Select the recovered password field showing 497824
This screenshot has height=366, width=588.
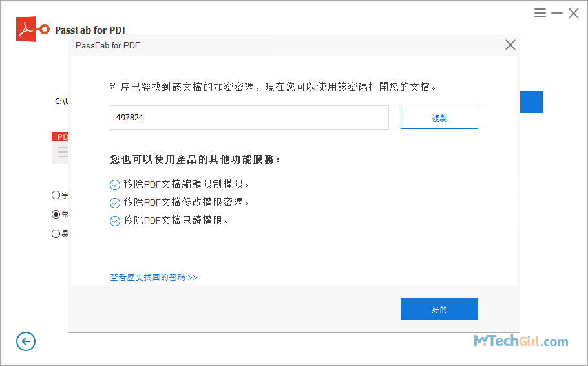(x=249, y=118)
